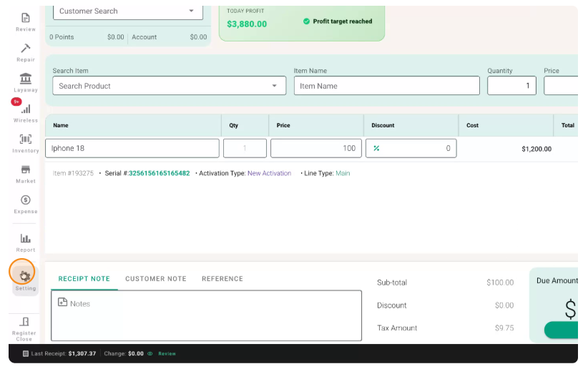Open serial number 3256156165165482 link
Image resolution: width=588 pixels, height=369 pixels.
tap(160, 173)
